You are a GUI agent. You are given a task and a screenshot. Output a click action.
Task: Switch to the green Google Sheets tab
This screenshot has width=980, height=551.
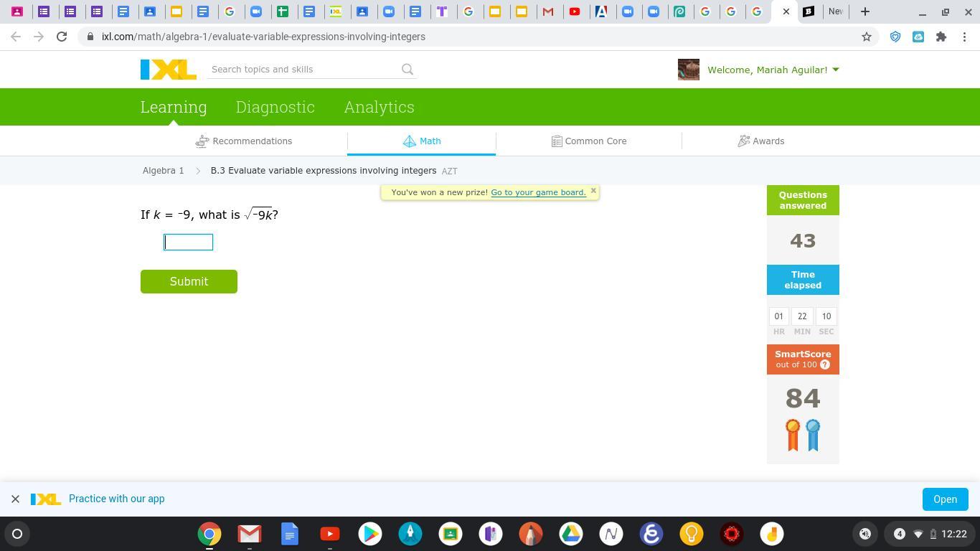[x=283, y=11]
